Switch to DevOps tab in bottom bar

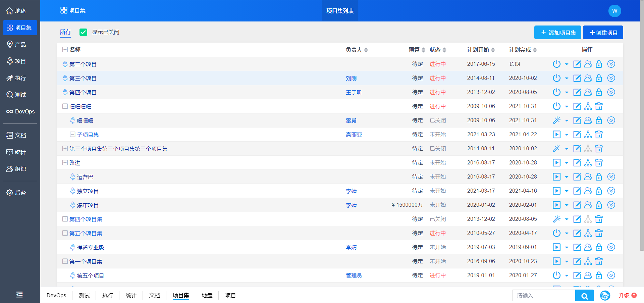[56, 295]
